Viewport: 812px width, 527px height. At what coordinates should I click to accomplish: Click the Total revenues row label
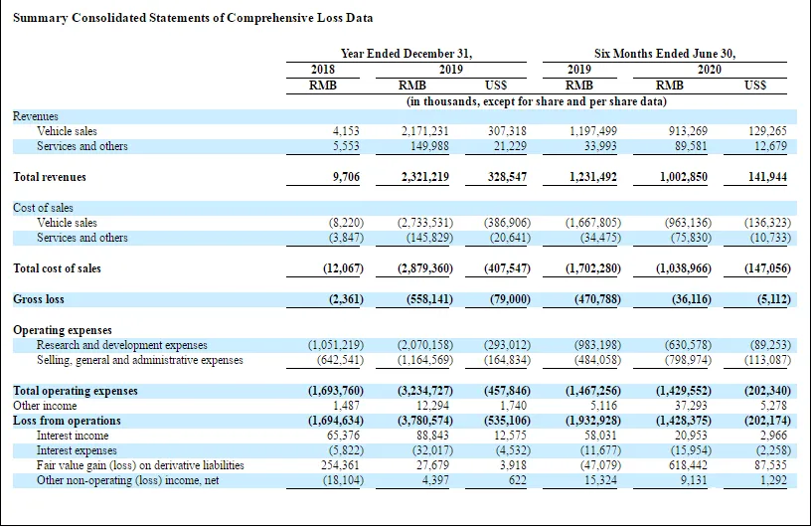pyautogui.click(x=49, y=177)
